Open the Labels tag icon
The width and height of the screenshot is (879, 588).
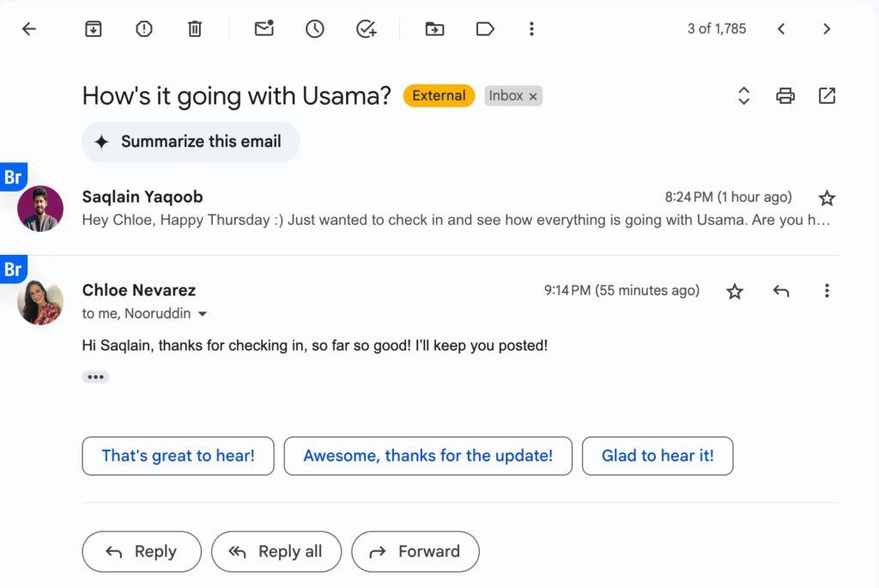tap(485, 29)
